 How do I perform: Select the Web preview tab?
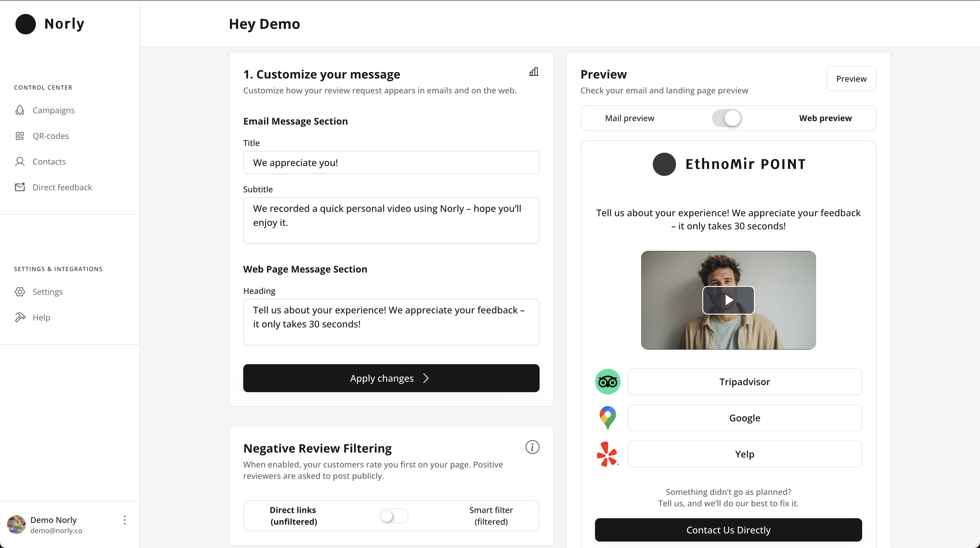(825, 118)
